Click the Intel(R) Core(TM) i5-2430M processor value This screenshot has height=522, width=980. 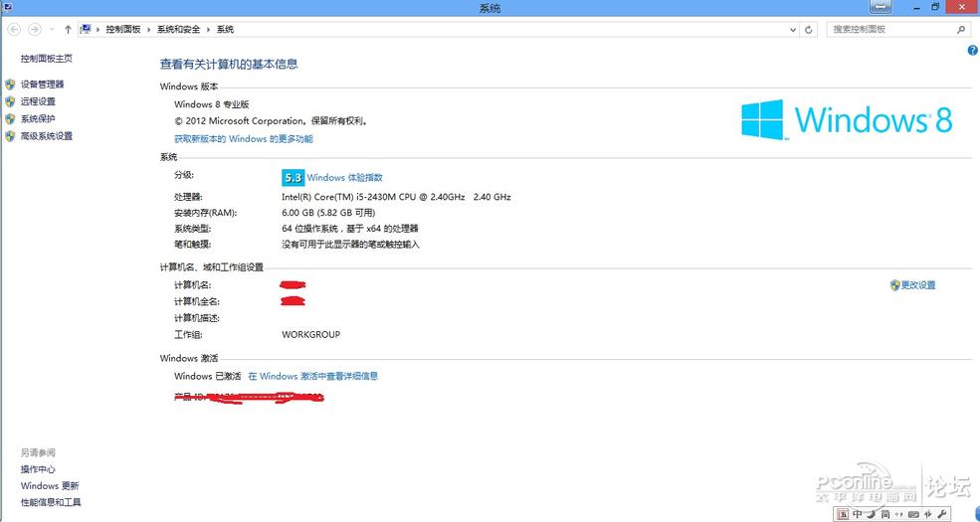(396, 197)
